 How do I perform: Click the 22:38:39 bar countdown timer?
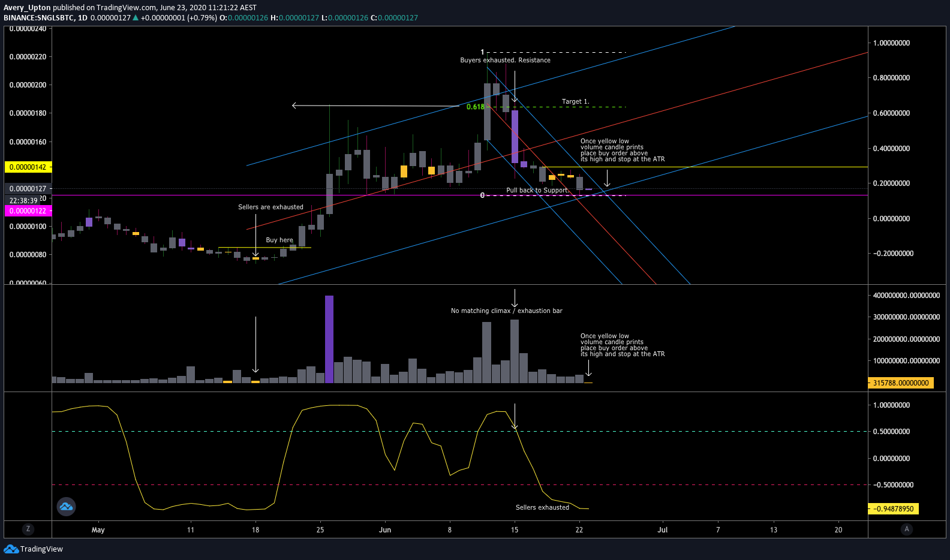coord(23,201)
